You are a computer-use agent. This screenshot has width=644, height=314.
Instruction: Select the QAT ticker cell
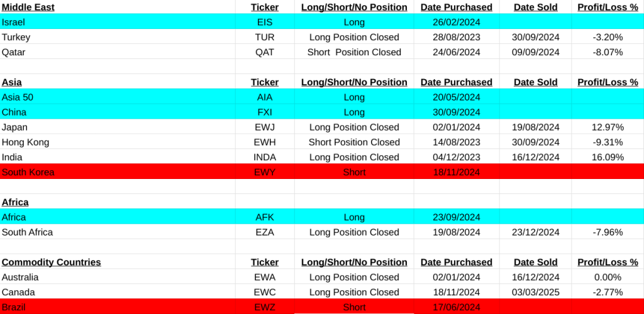click(x=265, y=52)
